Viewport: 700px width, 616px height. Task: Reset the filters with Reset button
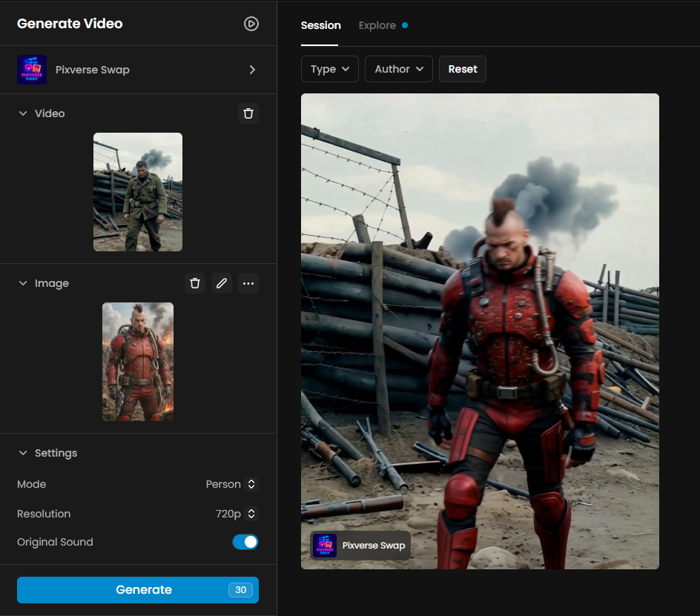[x=463, y=69]
